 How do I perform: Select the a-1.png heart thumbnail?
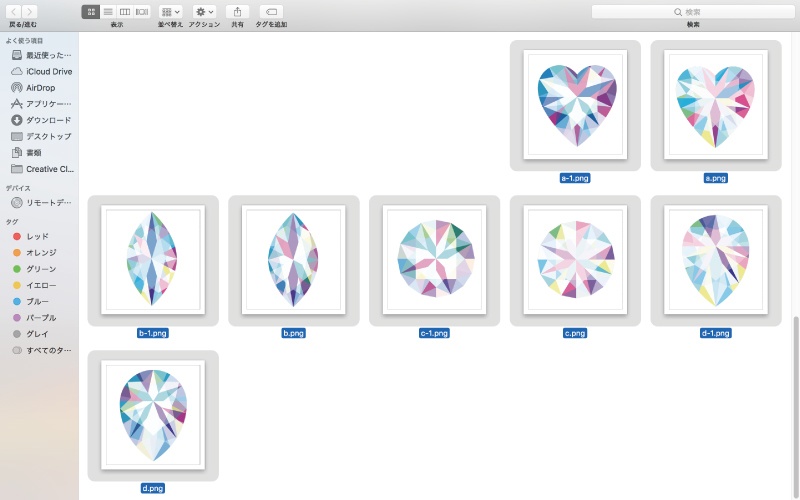pos(575,105)
